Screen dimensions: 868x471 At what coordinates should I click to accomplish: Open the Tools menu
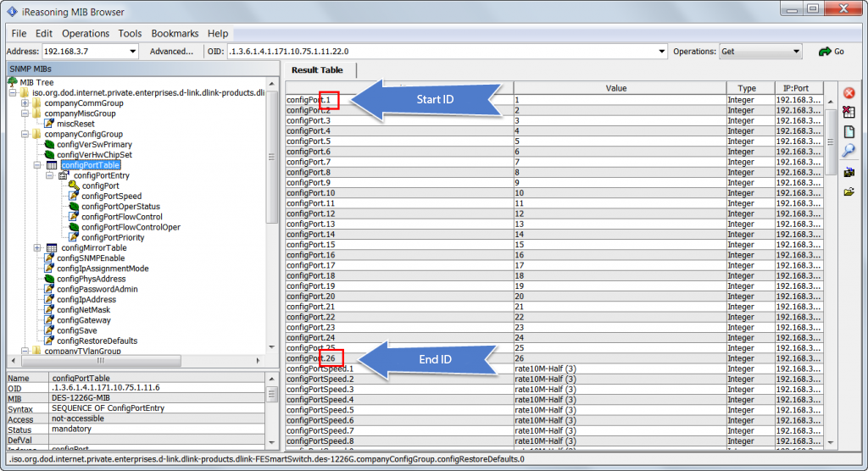click(130, 33)
